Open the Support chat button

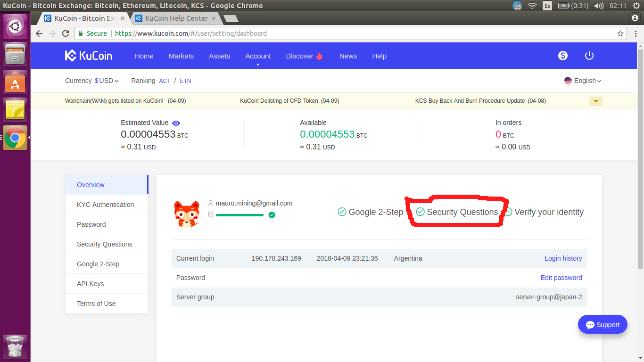pyautogui.click(x=603, y=325)
